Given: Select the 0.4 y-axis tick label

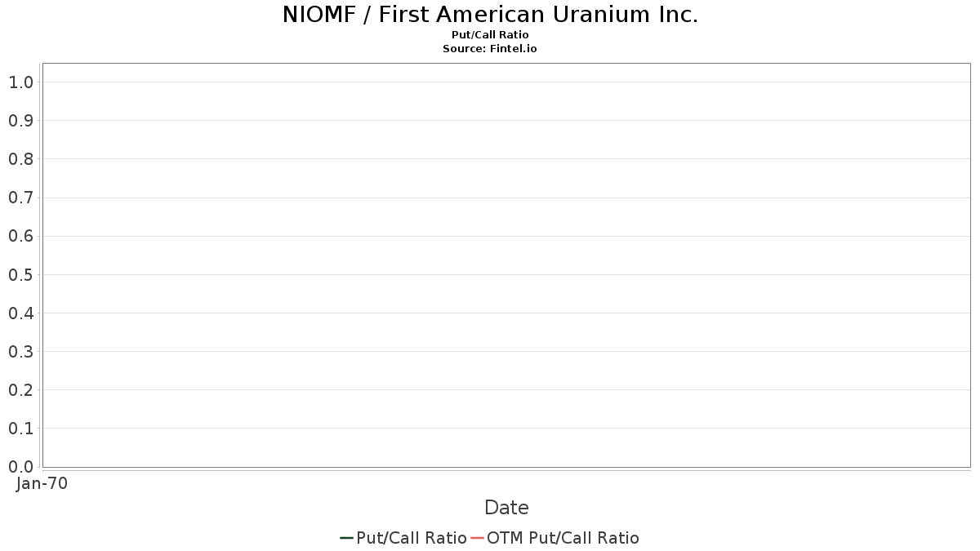Looking at the screenshot, I should point(20,313).
